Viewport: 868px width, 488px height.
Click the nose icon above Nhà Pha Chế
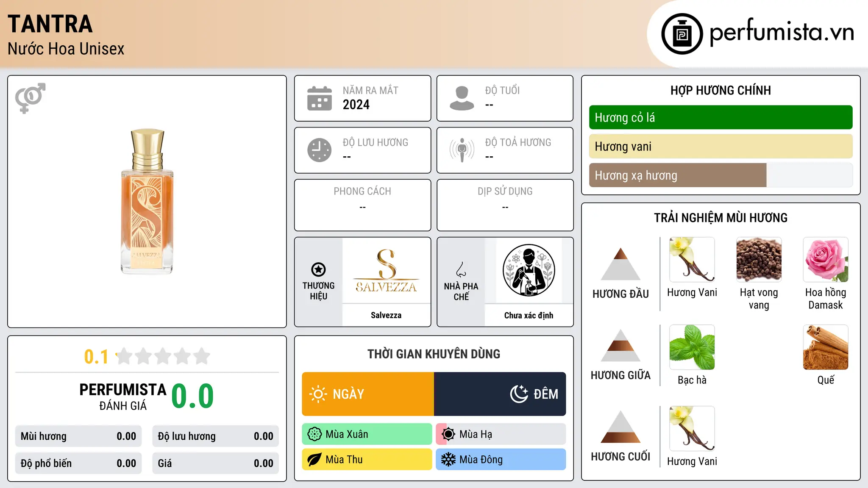(x=461, y=269)
